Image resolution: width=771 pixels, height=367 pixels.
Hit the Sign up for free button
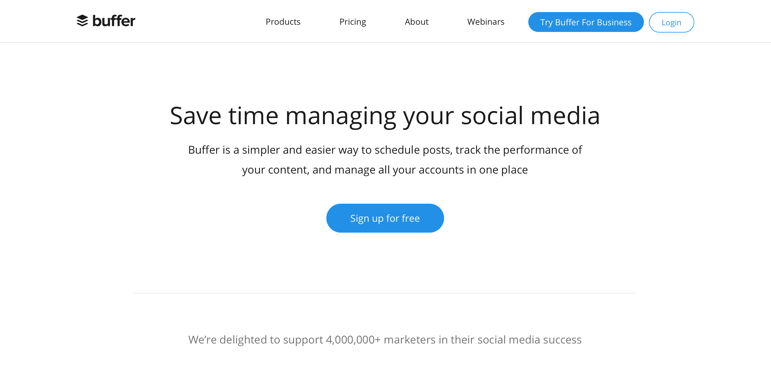pyautogui.click(x=385, y=218)
